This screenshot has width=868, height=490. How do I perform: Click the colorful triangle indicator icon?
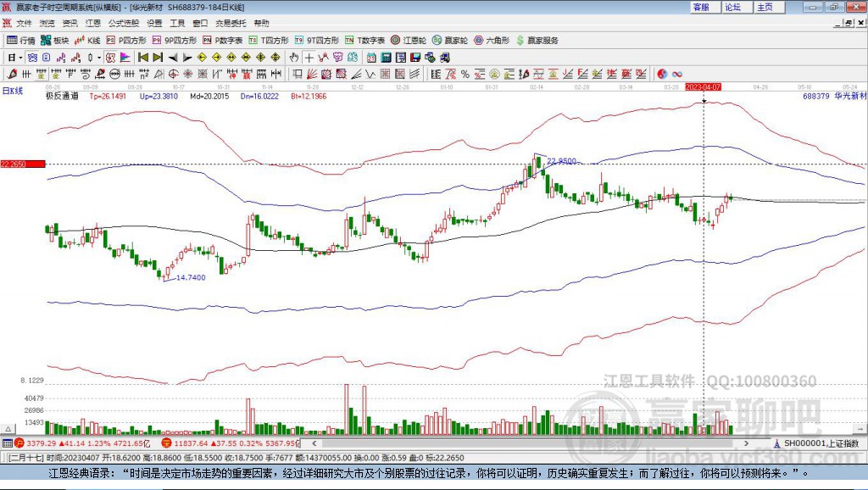coord(125,58)
